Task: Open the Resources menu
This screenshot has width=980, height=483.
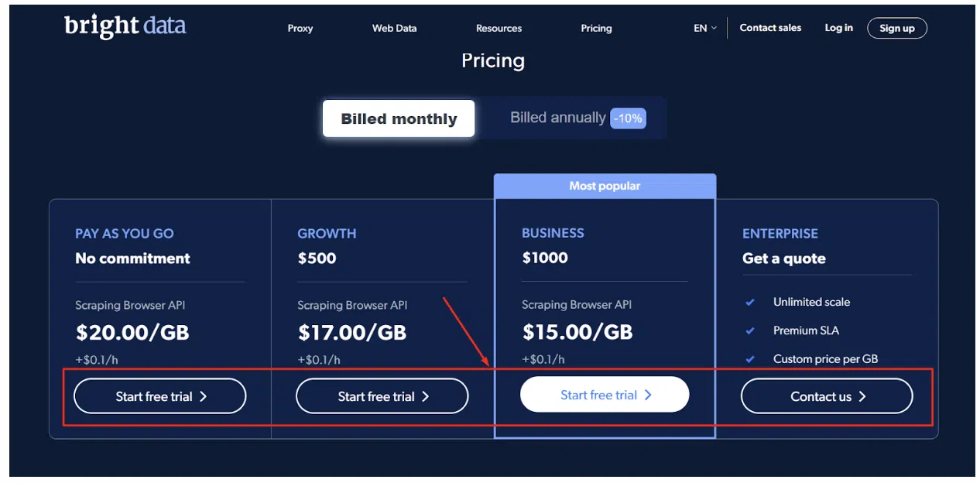Action: point(499,29)
